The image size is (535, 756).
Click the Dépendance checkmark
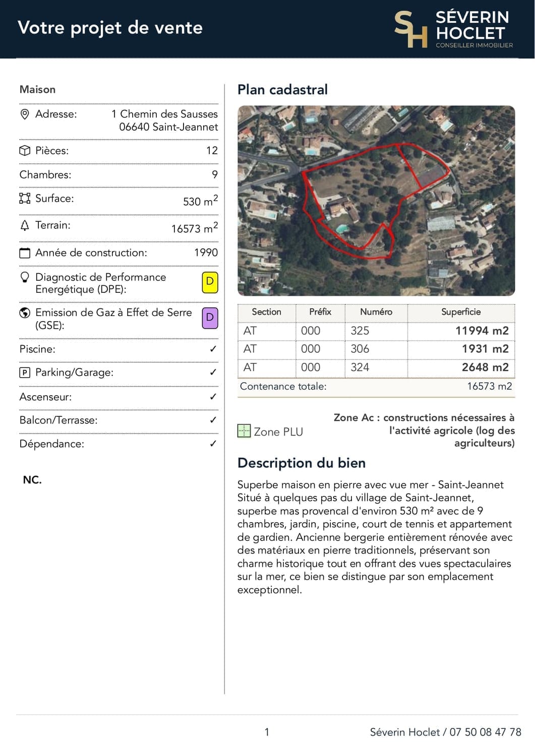click(x=213, y=444)
